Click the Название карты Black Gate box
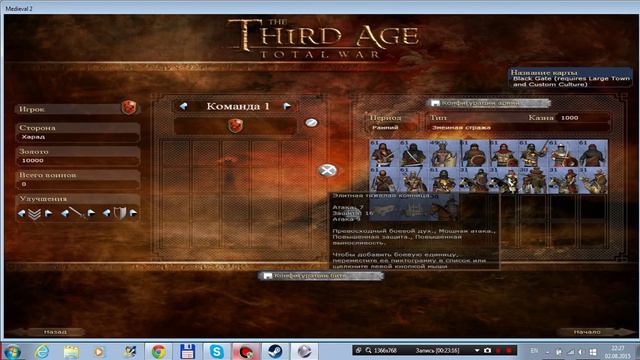 tap(570, 78)
